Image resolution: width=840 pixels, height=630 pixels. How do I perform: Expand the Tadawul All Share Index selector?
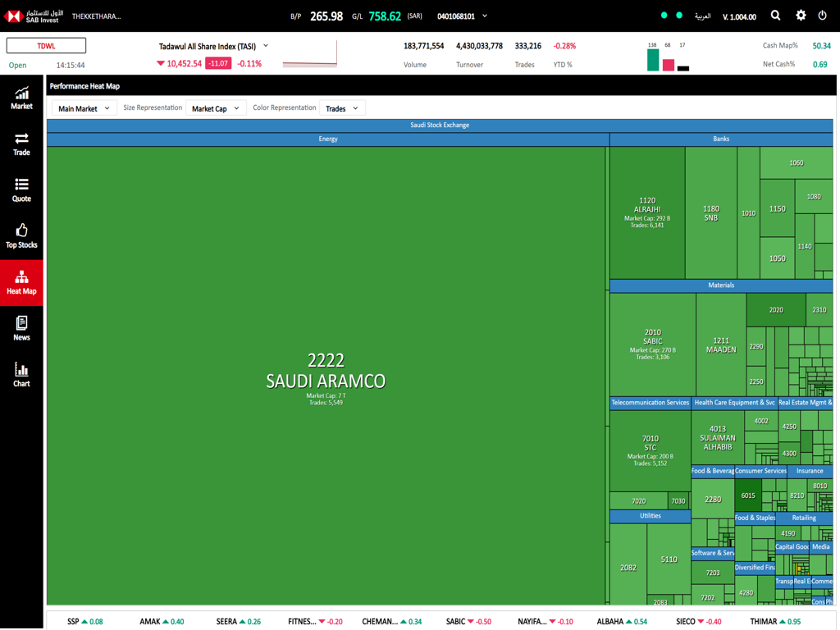[x=264, y=47]
